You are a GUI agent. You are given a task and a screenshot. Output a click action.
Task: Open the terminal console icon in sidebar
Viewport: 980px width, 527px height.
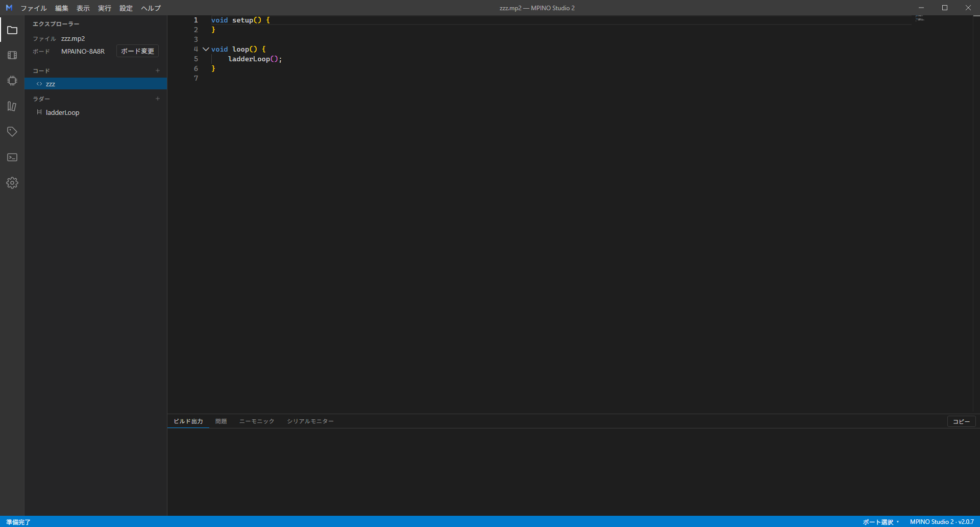coord(12,157)
